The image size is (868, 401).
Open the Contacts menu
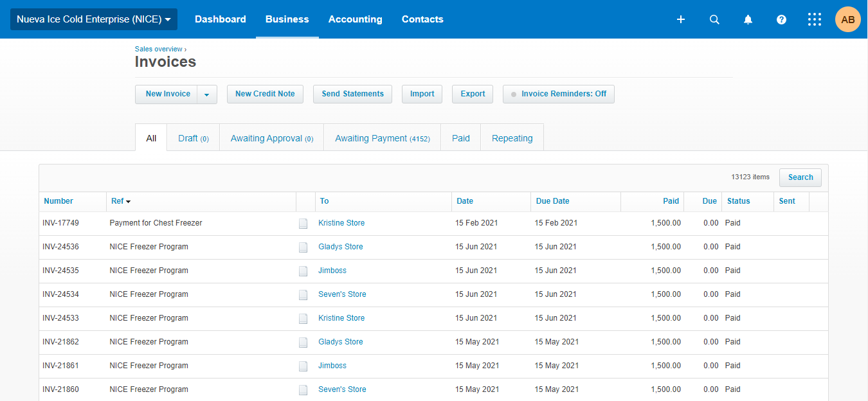tap(422, 19)
